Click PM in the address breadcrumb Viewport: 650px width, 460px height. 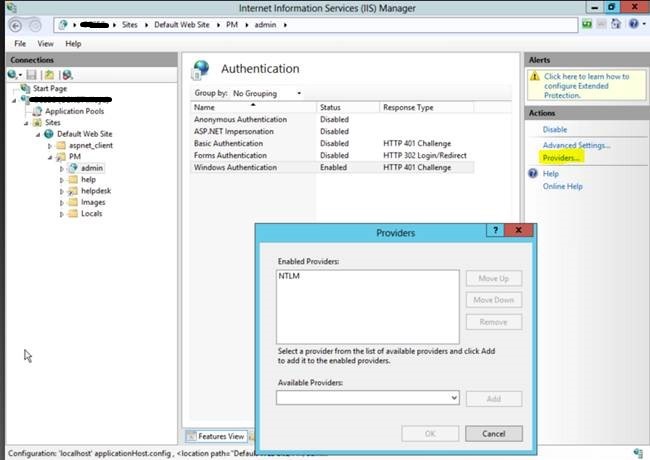point(232,25)
